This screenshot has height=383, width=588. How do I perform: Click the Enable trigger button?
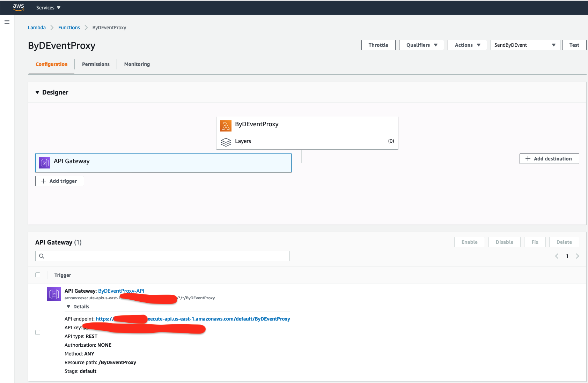click(469, 242)
